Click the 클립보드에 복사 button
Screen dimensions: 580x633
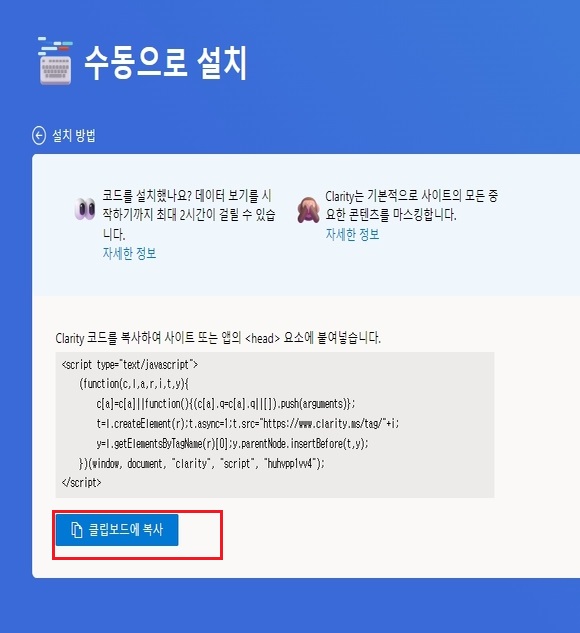point(117,530)
